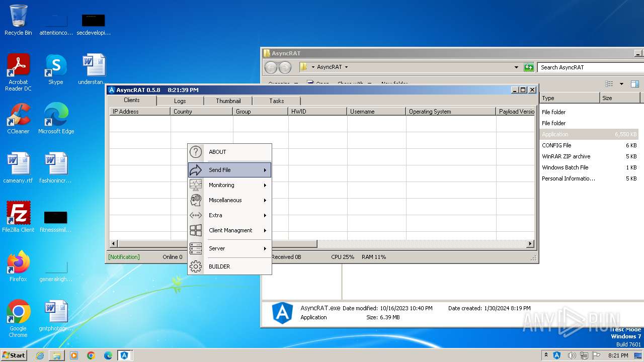The width and height of the screenshot is (644, 362).
Task: Switch to the Thumbnail tab
Action: [x=228, y=101]
